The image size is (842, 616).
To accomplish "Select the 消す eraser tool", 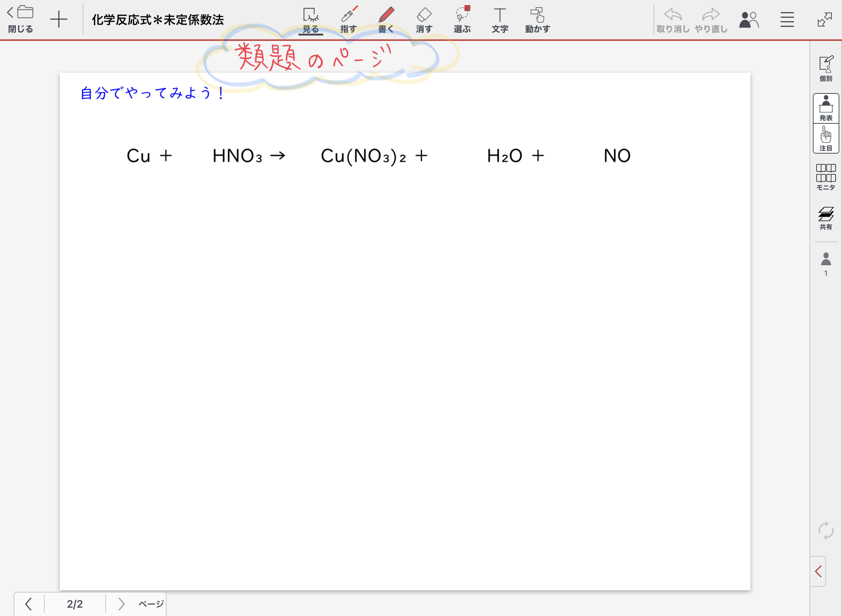I will tap(424, 20).
